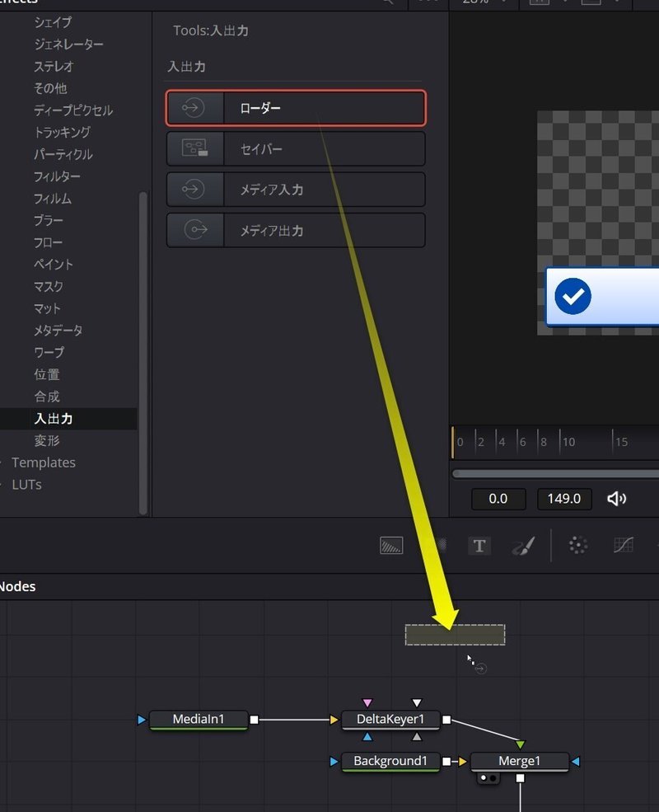Image resolution: width=659 pixels, height=812 pixels.
Task: Select the ローダー tool entry
Action: tap(296, 108)
